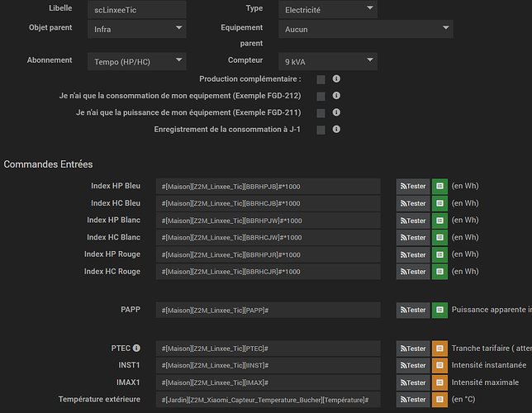Test the Température extérieure command
The height and width of the screenshot is (413, 532).
click(413, 400)
